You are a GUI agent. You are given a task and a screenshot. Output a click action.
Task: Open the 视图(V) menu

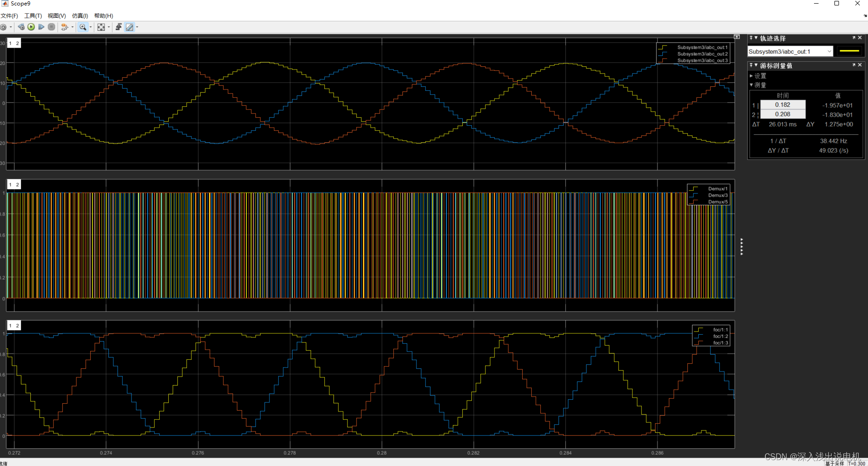point(57,16)
